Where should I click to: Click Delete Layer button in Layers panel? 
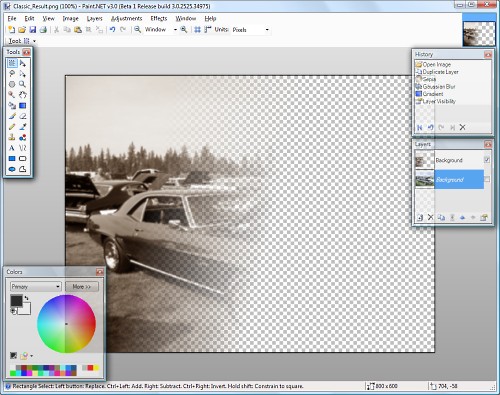click(x=430, y=218)
